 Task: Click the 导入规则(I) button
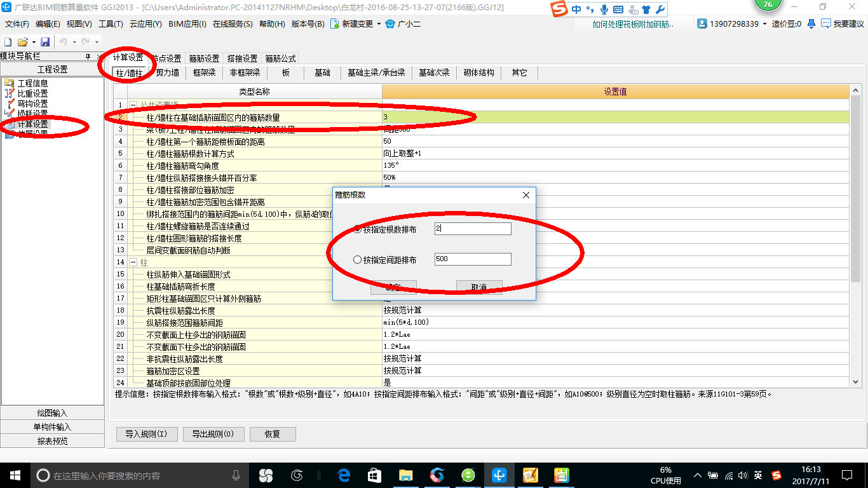coord(146,435)
